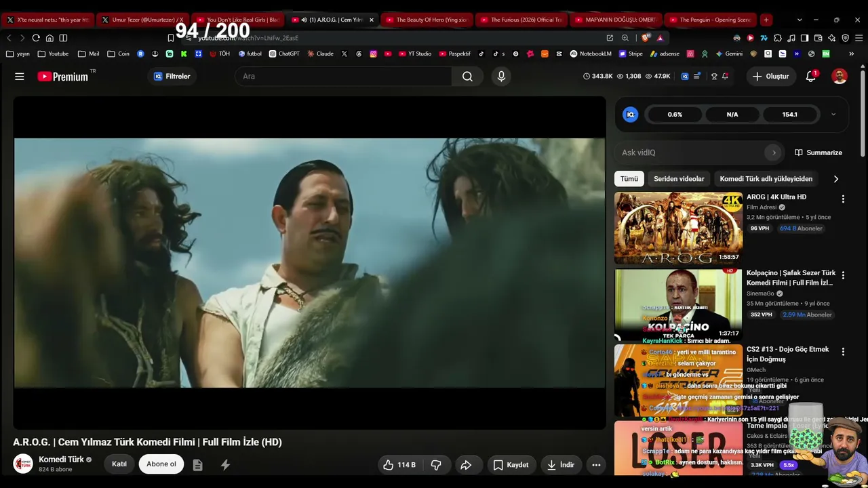Open the AROG 4K Ultra HD thumbnail

tap(678, 228)
